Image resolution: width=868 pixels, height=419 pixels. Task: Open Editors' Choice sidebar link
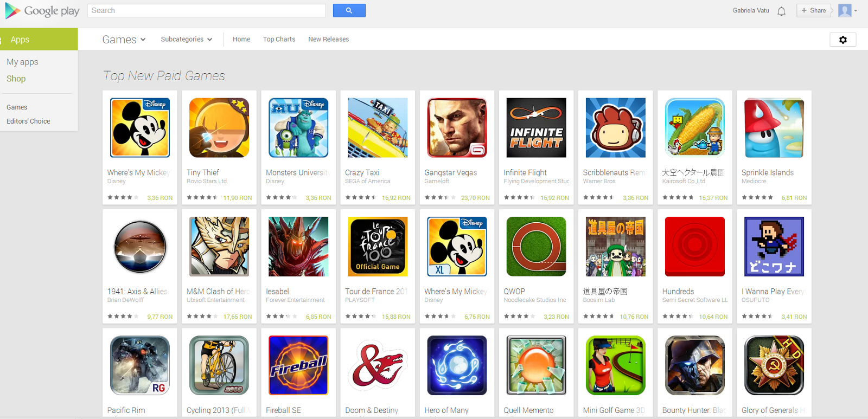(x=28, y=121)
